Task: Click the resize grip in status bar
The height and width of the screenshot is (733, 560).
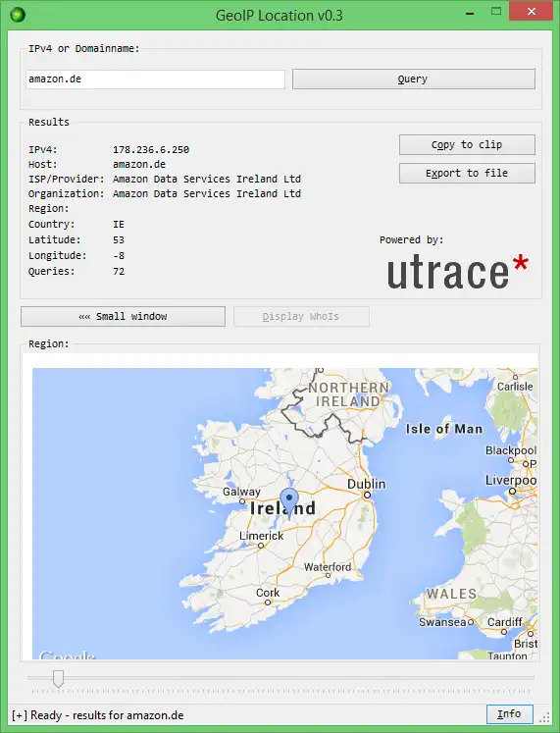Action: [545, 717]
